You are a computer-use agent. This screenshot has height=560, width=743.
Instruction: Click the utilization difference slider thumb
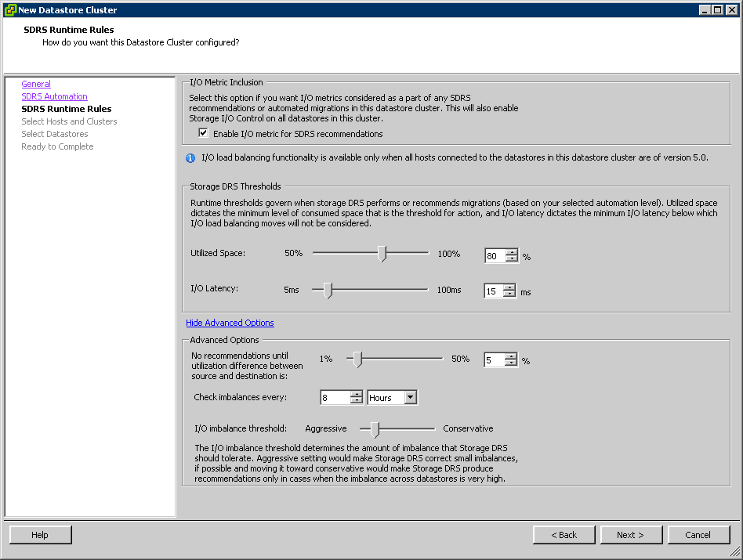[357, 359]
